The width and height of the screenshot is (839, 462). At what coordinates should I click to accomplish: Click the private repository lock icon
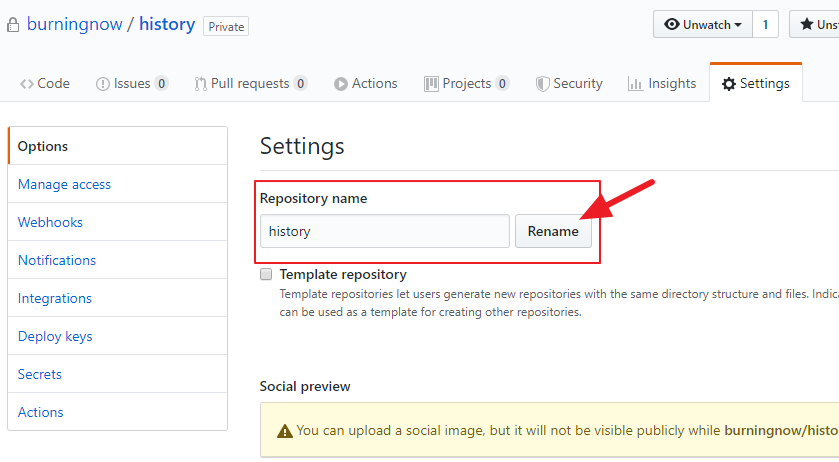tap(13, 25)
